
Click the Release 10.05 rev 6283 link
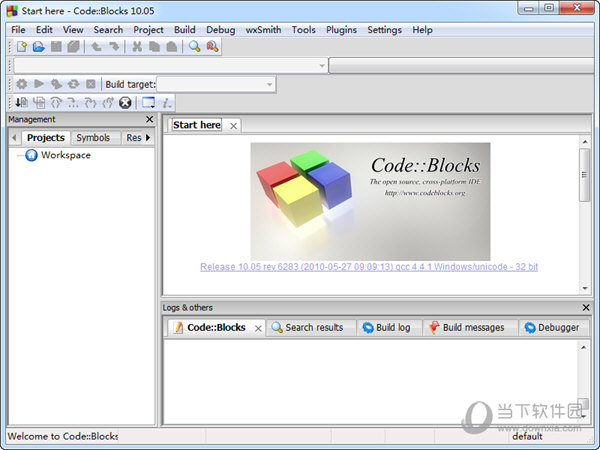pyautogui.click(x=369, y=267)
